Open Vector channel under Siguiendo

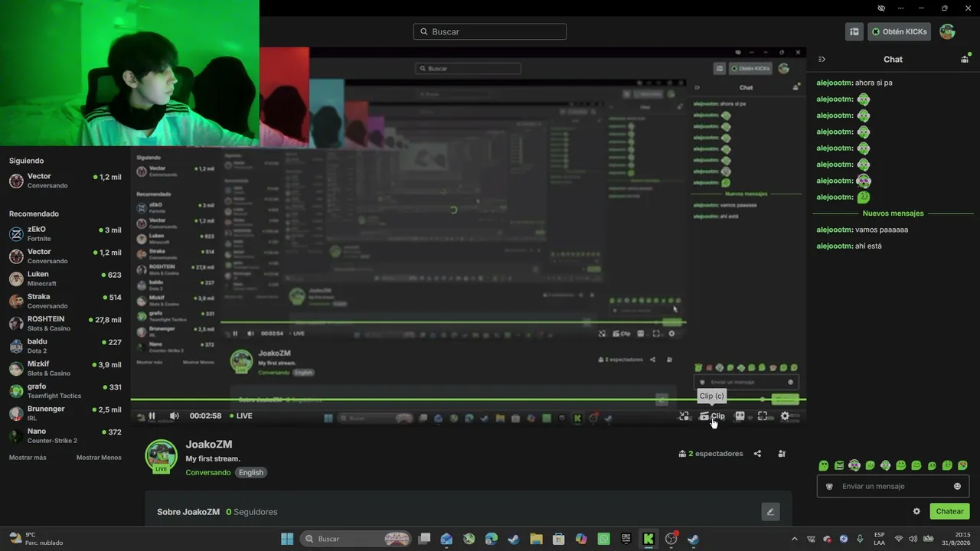click(x=65, y=181)
